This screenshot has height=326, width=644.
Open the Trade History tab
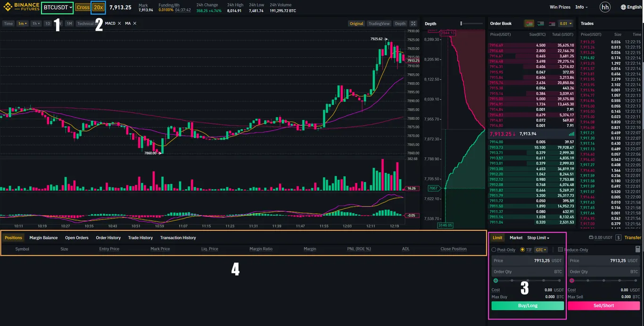click(x=140, y=238)
